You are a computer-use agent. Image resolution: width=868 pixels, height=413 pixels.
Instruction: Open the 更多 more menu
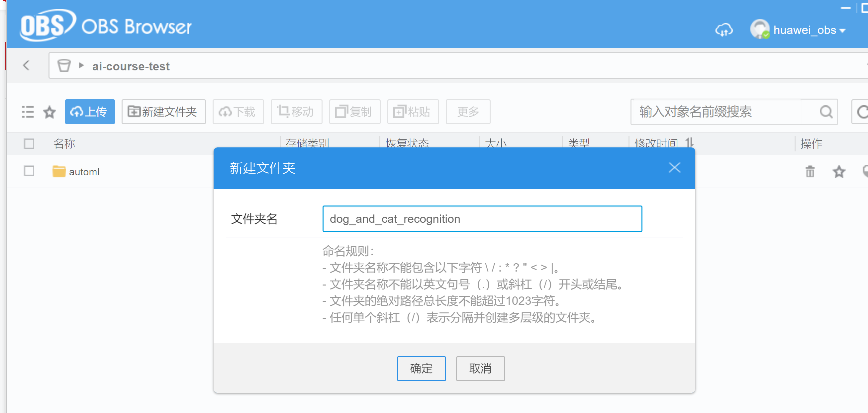tap(468, 112)
